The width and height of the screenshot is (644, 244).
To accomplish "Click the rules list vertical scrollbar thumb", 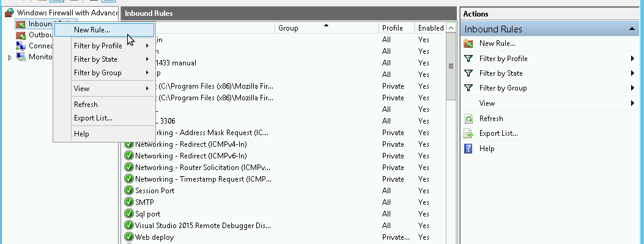I will [x=451, y=65].
